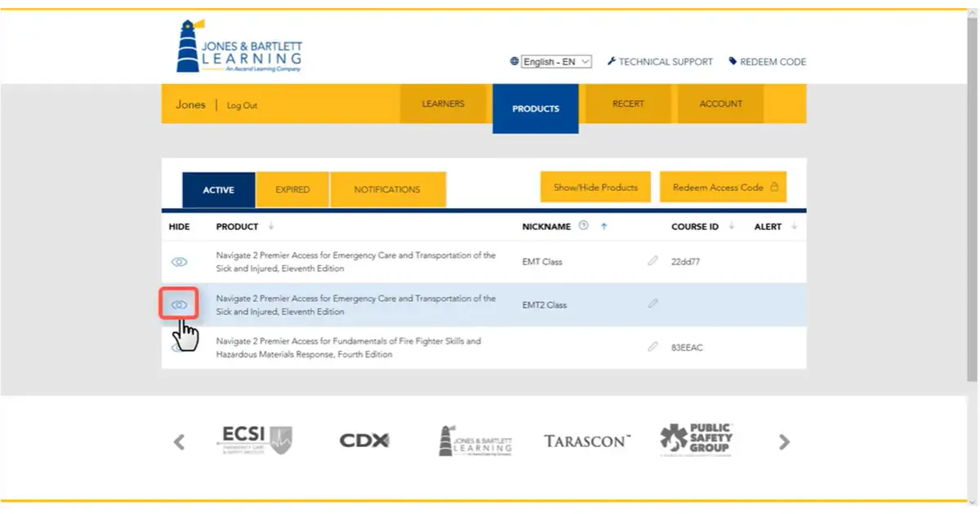Switch to the Expired tab

coord(292,189)
